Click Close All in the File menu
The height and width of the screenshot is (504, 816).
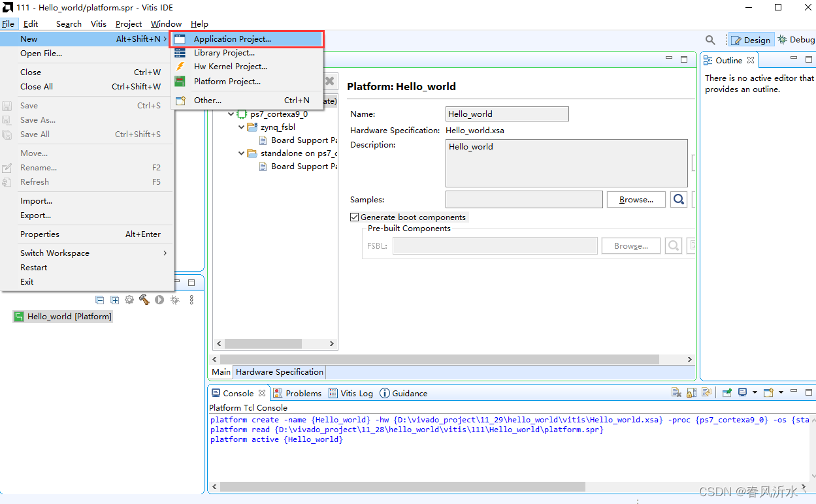coord(86,87)
